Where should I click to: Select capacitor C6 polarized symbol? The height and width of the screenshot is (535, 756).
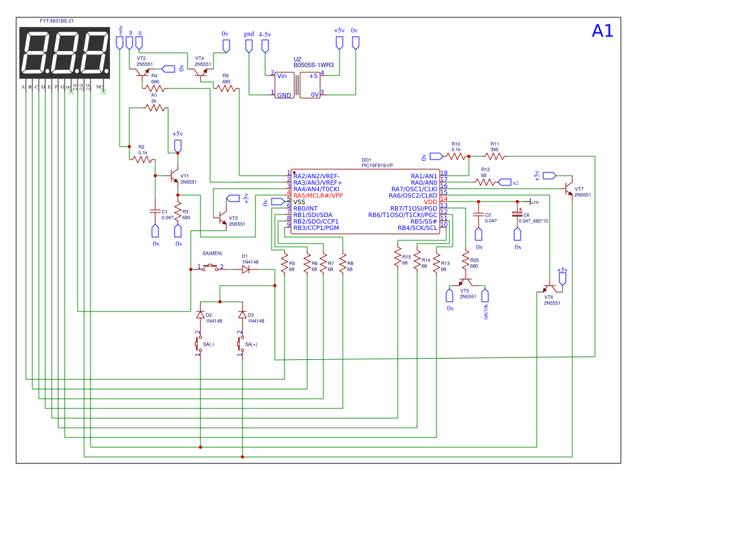(x=517, y=215)
